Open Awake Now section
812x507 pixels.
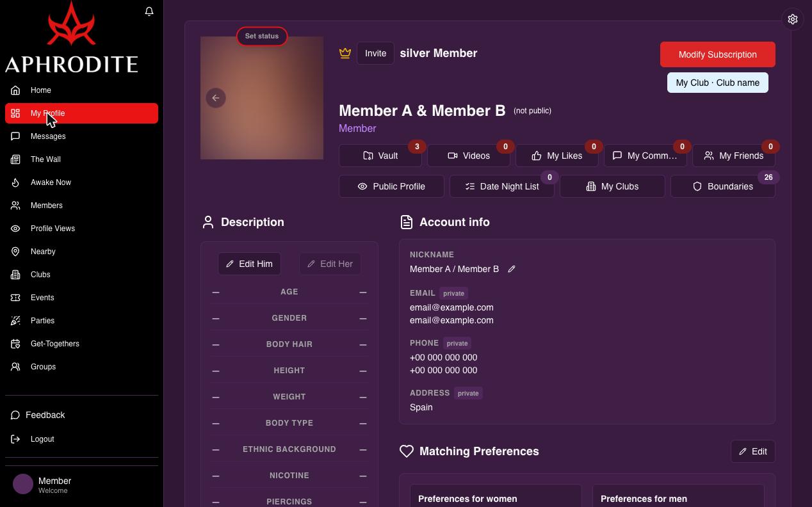82,182
